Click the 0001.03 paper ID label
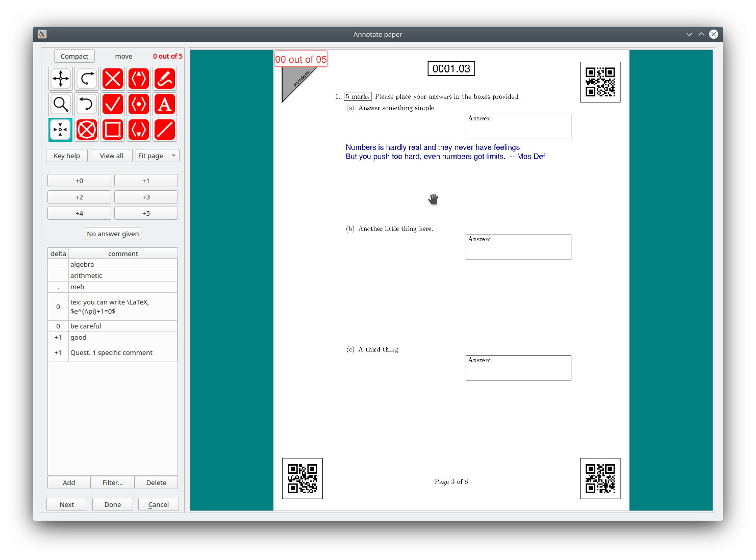This screenshot has height=560, width=756. [x=451, y=68]
